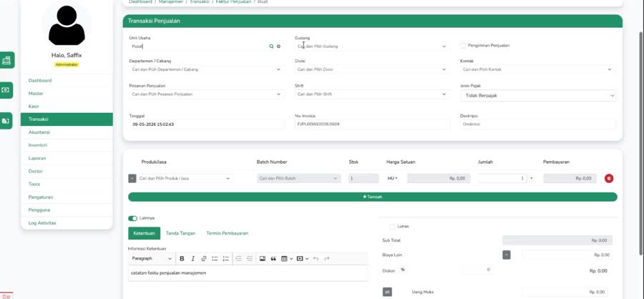
Task: Apply numbered list in the editor
Action: 225,259
